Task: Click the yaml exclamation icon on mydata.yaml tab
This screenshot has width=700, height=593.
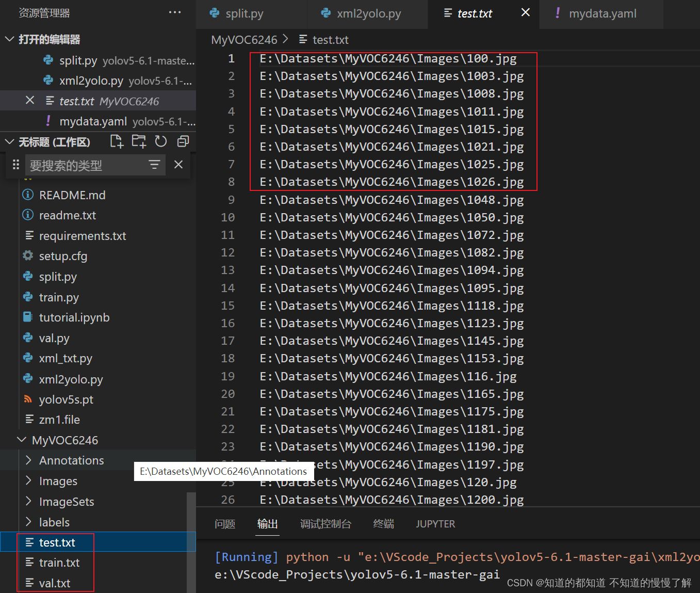Action: (558, 13)
